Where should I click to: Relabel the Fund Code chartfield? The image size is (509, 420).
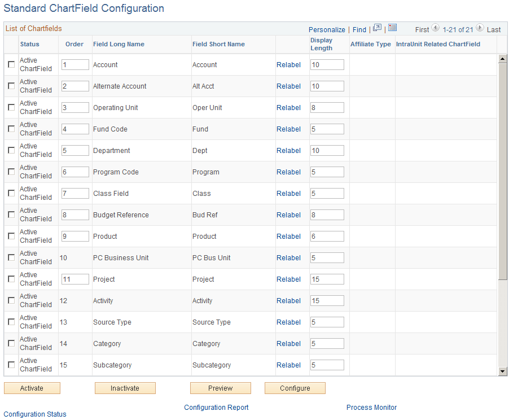point(288,129)
